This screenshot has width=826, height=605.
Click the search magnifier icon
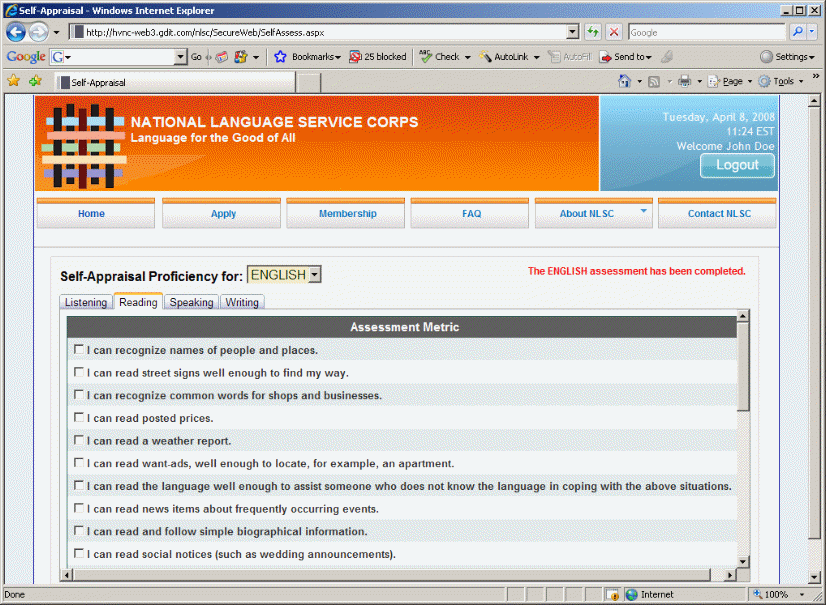797,32
